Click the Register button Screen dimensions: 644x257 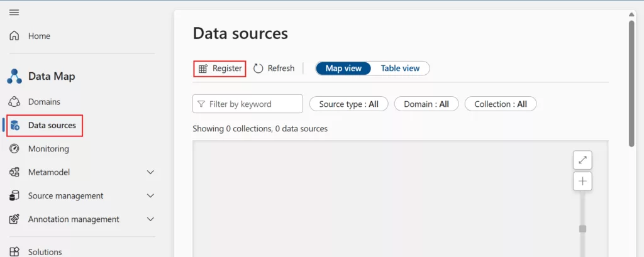219,68
